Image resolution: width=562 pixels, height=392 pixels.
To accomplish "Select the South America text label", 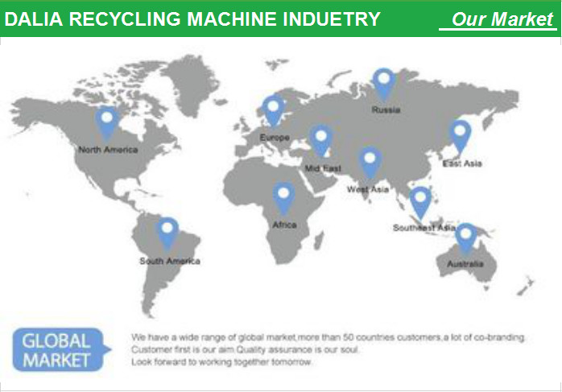I will pos(169,261).
